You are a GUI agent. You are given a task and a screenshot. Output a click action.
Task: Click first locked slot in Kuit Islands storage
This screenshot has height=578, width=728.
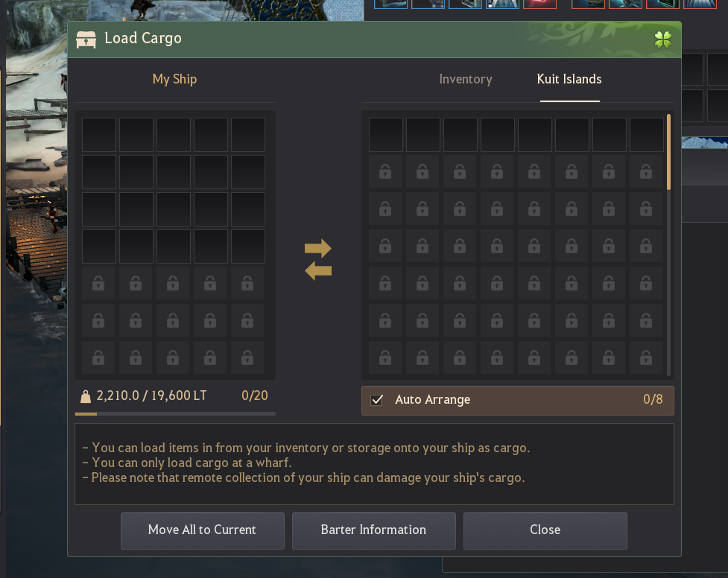pos(385,172)
